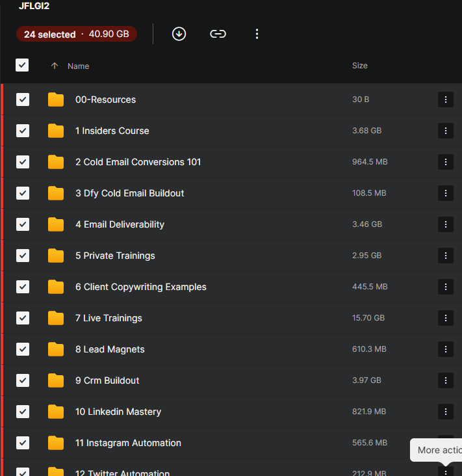Uncheck the 11 Instagram Automation checkbox
Image resolution: width=462 pixels, height=476 pixels.
click(x=23, y=443)
